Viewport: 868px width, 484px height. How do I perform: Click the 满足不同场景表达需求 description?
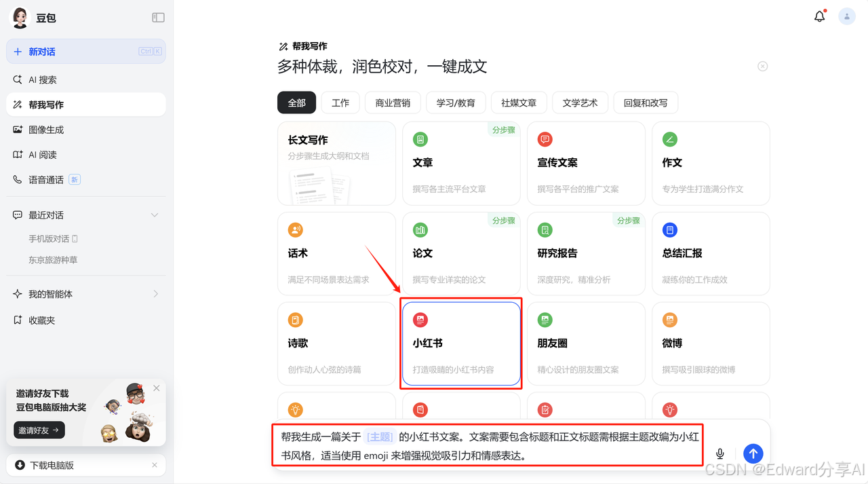(328, 279)
